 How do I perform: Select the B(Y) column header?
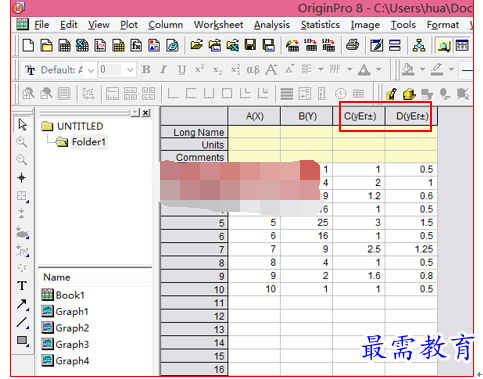pos(307,116)
